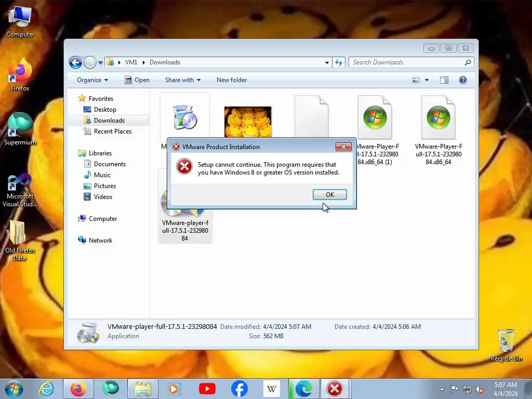
Task: Create a New folder
Action: (x=232, y=80)
